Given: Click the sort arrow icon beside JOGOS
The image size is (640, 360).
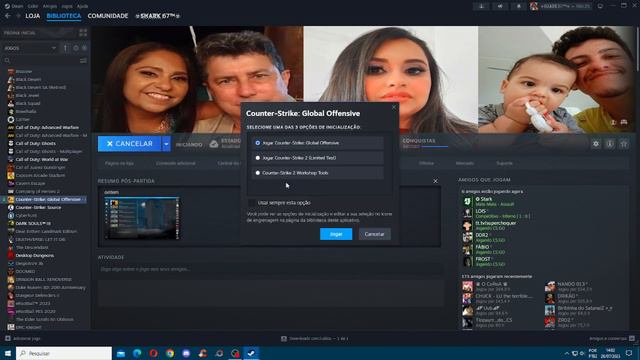Looking at the screenshot, I should pos(65,48).
